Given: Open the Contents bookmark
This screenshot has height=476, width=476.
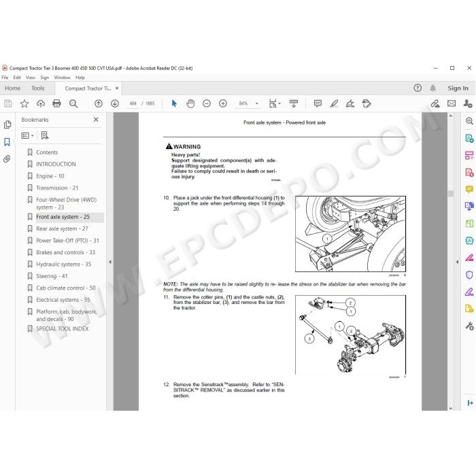Looking at the screenshot, I should tap(47, 152).
